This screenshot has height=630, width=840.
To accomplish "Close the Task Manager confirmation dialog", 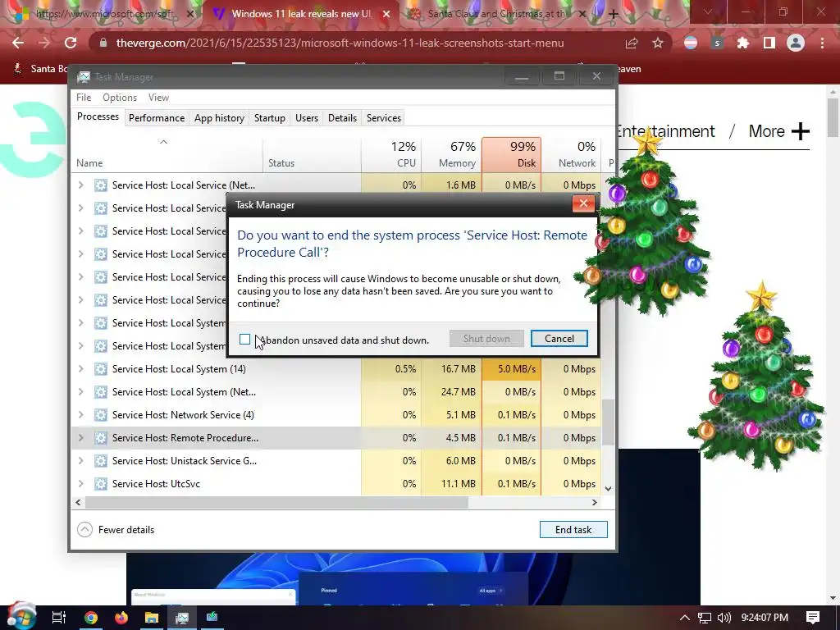I will point(583,203).
